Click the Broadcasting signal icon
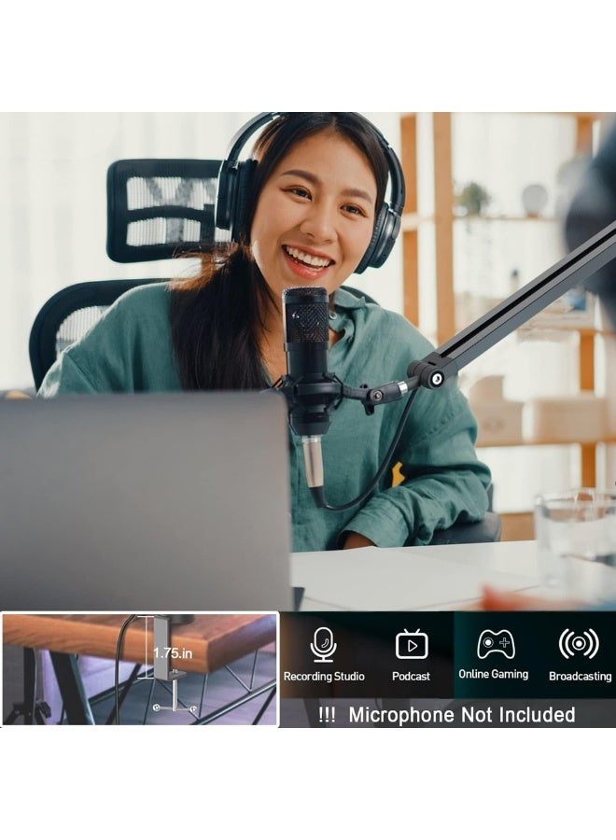The width and height of the screenshot is (616, 840). click(579, 643)
